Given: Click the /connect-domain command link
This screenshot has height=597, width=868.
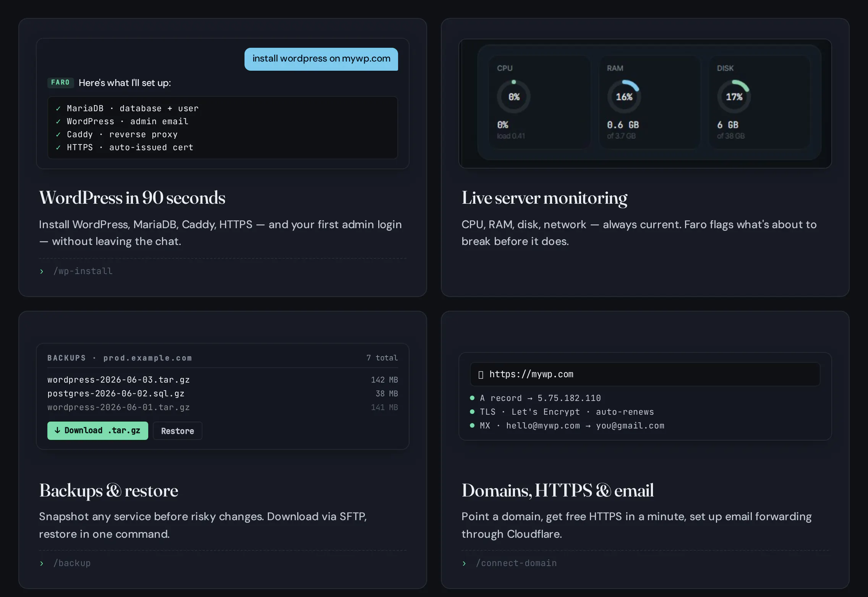Looking at the screenshot, I should click(516, 563).
